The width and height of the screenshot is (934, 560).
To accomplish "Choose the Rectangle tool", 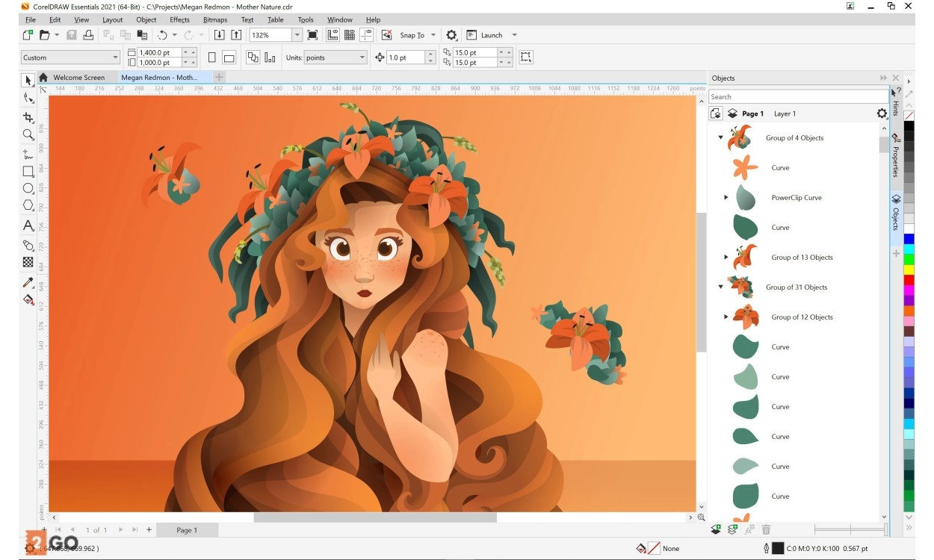I will pos(28,170).
